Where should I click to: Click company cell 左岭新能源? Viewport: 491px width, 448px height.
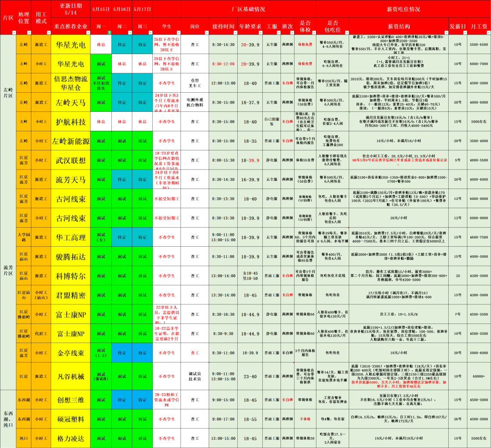(70, 141)
